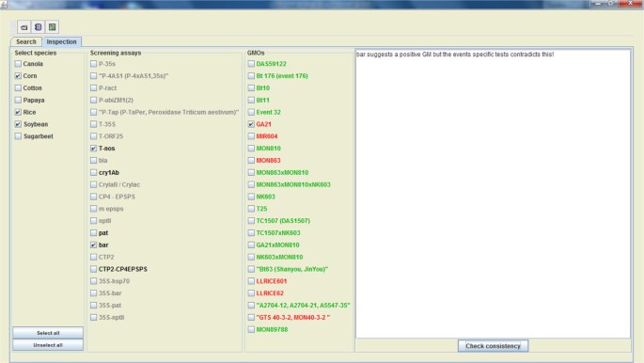Check the 35S-bar assay checkbox
Viewport: 644px width, 363px height.
(94, 293)
